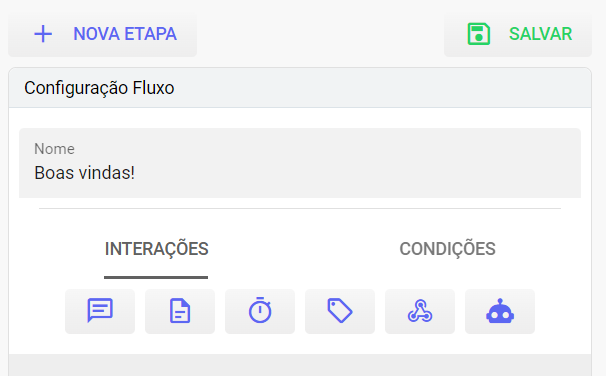Place cursor in the 'Boas vindas!' text
The width and height of the screenshot is (606, 376).
(85, 173)
